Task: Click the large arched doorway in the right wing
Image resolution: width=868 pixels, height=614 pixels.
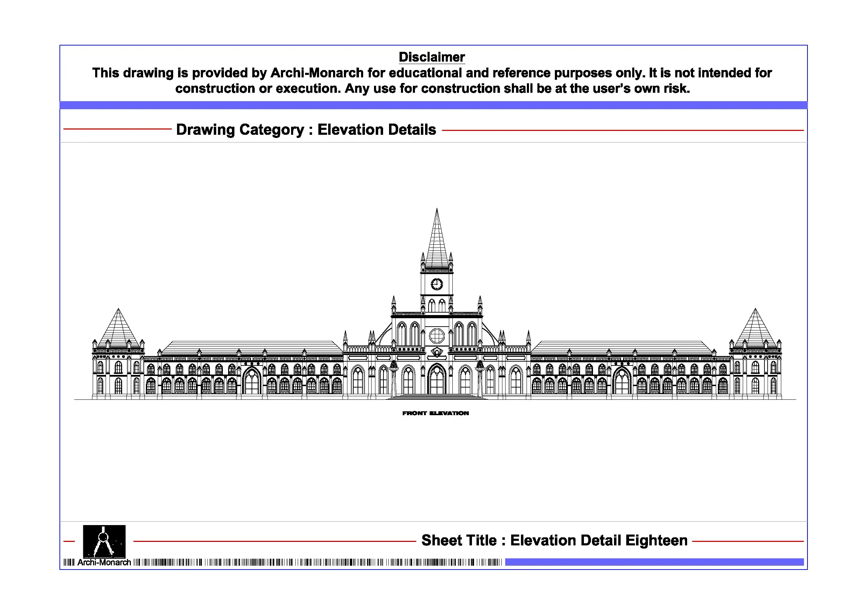Action: pyautogui.click(x=622, y=381)
